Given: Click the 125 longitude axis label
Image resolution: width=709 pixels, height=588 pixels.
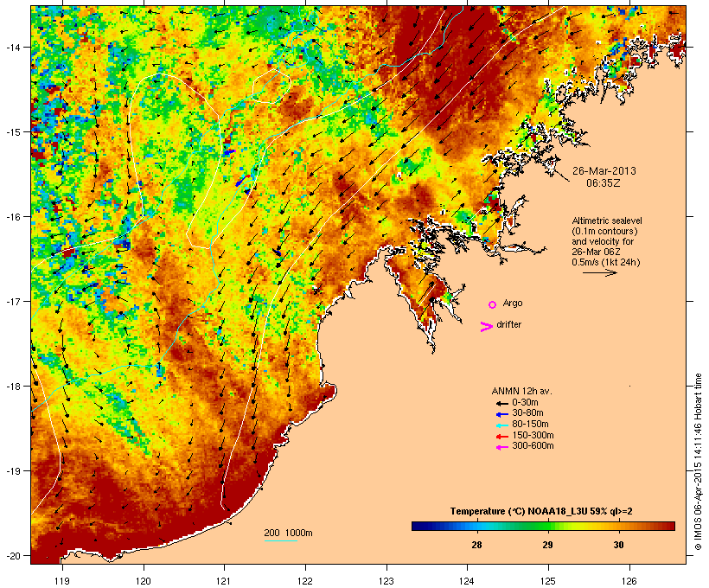Looking at the screenshot, I should 548,581.
